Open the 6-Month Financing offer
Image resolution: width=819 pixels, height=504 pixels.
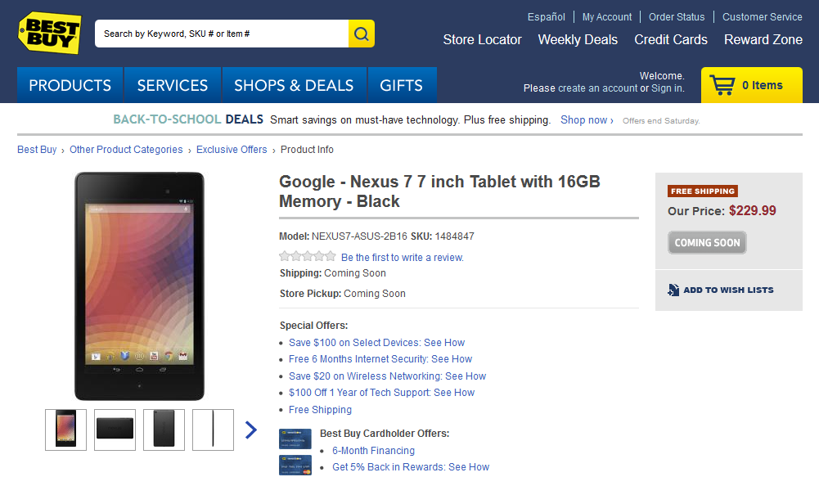373,451
